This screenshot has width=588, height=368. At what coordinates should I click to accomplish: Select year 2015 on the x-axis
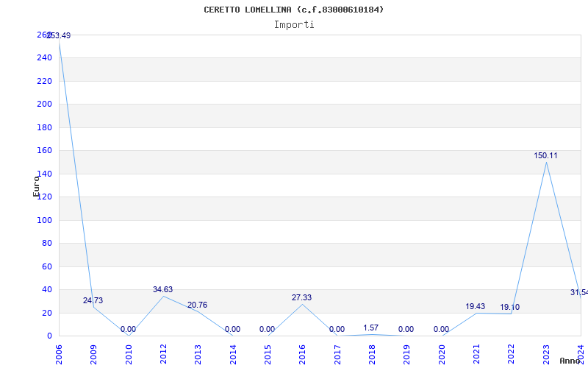268,355
